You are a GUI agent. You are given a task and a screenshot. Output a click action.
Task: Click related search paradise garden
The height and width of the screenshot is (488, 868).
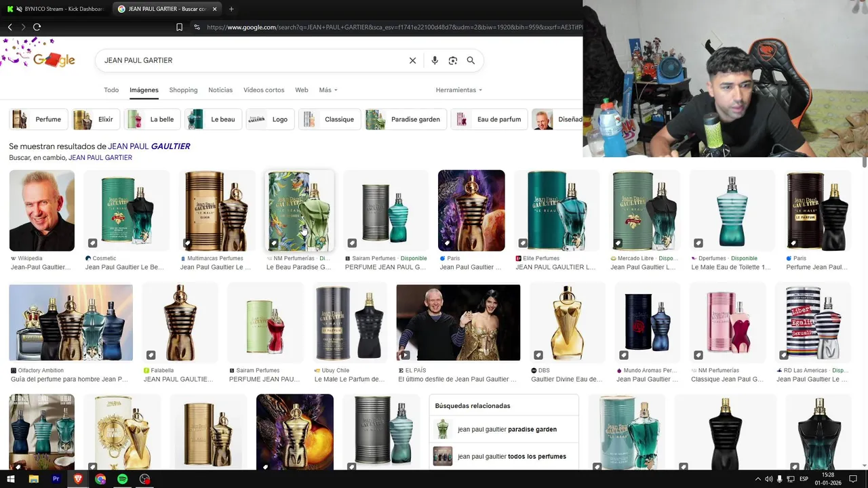pos(504,429)
